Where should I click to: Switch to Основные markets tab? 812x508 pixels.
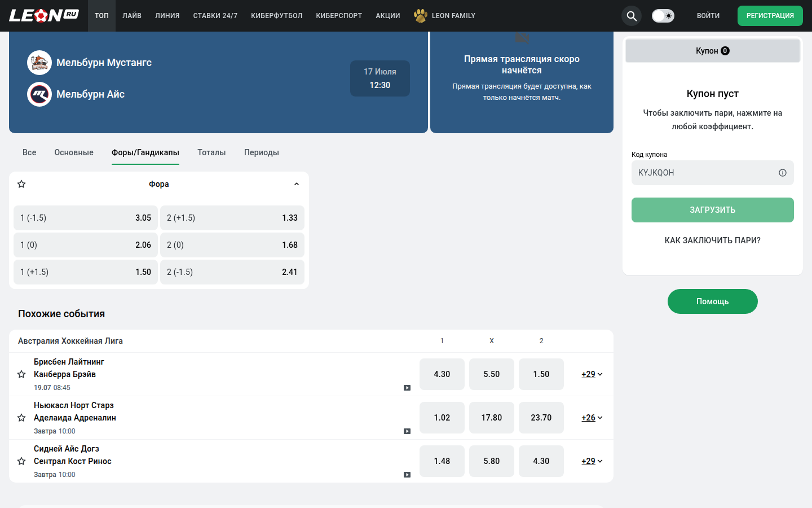[74, 152]
